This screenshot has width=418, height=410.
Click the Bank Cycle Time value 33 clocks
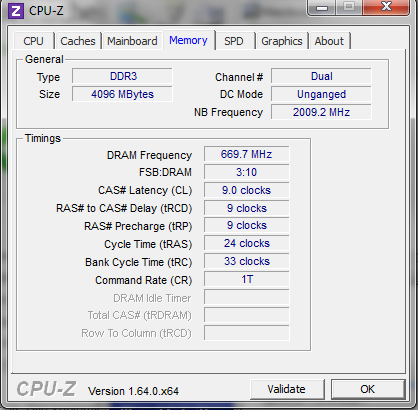[x=247, y=261]
